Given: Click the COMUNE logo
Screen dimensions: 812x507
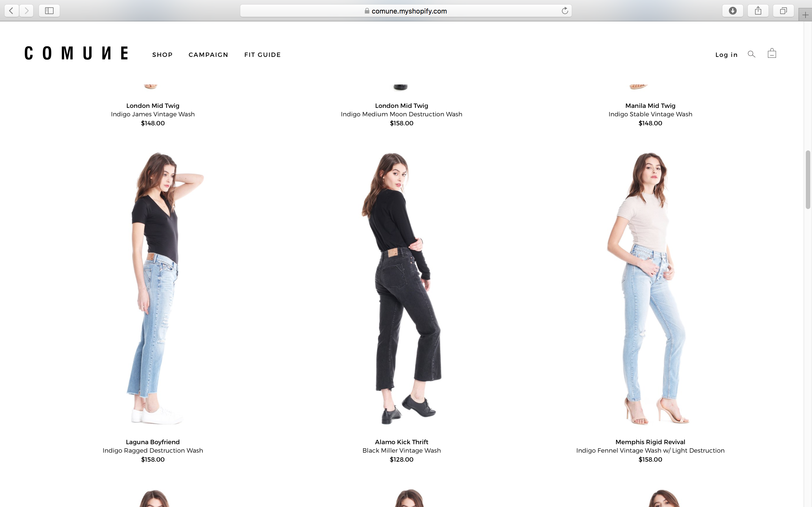Looking at the screenshot, I should pos(76,53).
